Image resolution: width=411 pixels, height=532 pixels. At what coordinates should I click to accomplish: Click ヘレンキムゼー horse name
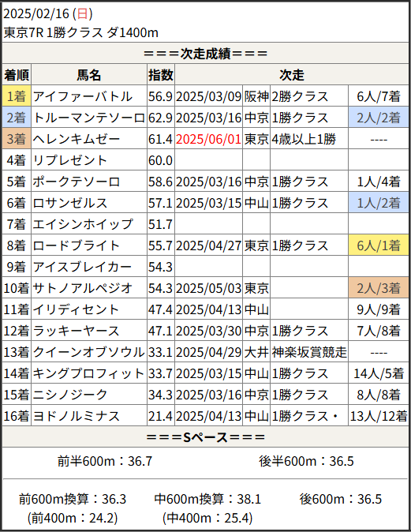(77, 139)
